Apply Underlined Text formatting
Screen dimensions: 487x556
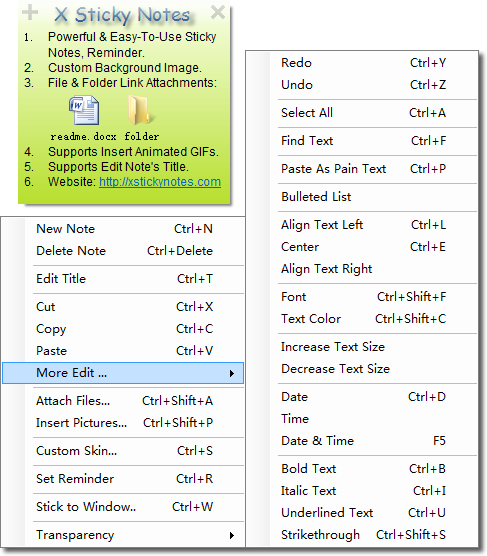coord(363,513)
